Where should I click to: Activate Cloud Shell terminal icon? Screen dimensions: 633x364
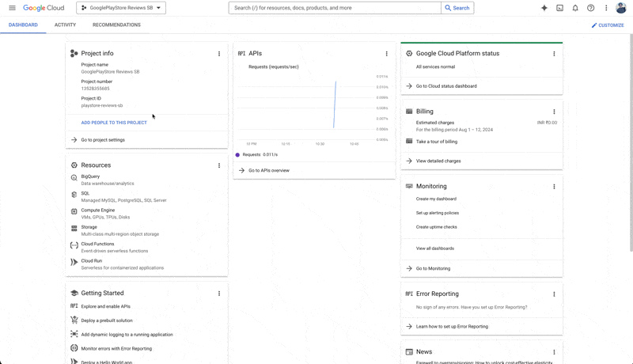[x=559, y=8]
